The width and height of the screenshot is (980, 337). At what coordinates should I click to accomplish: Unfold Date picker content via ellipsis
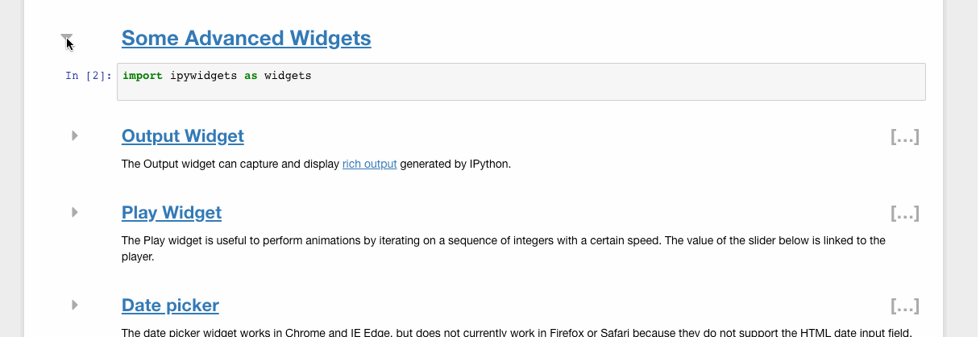[904, 306]
